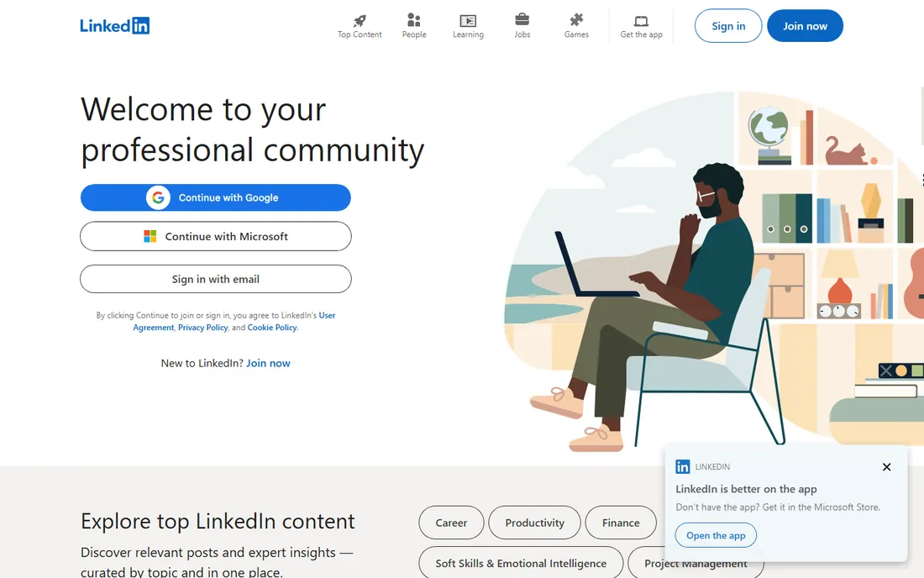Open the Jobs briefcase nav item
Viewport: 924px width, 578px height.
pos(522,27)
